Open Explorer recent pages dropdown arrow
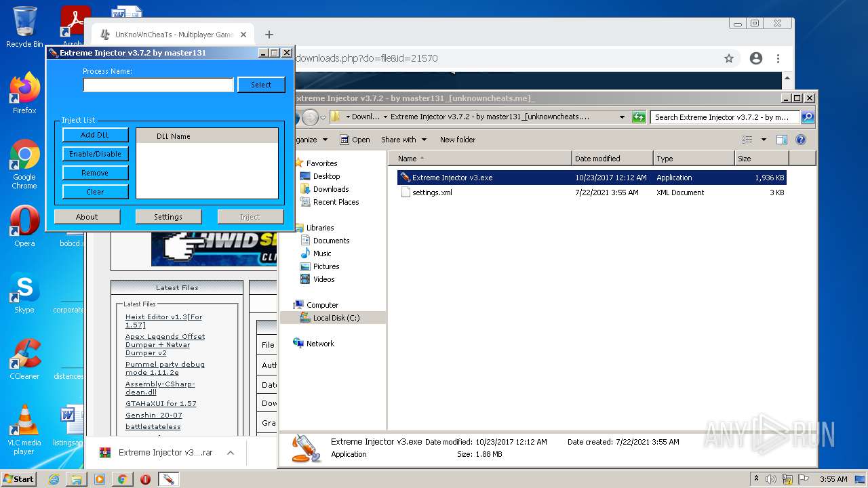868x488 pixels. coord(323,117)
